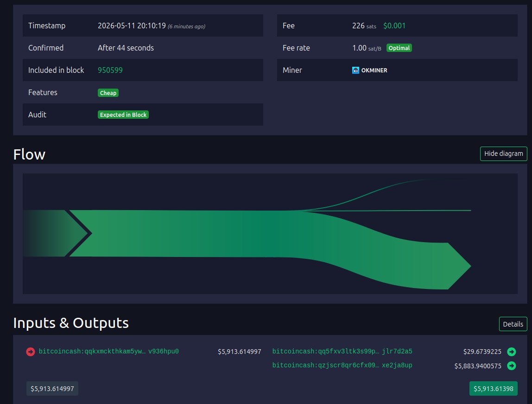Click the Expected in Block audit badge
The height and width of the screenshot is (404, 532).
(x=123, y=115)
